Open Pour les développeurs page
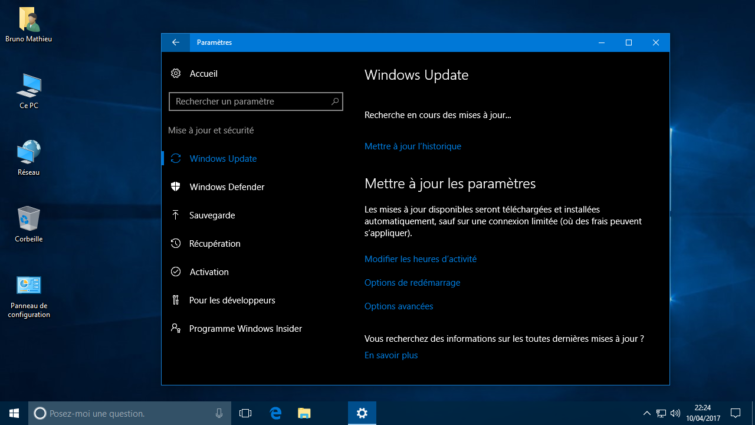 232,300
